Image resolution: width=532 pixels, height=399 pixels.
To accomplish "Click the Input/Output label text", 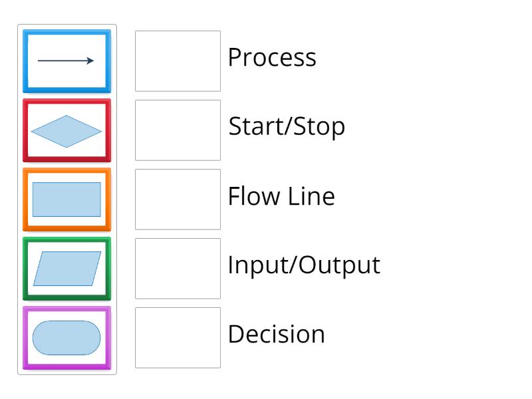I will [304, 265].
